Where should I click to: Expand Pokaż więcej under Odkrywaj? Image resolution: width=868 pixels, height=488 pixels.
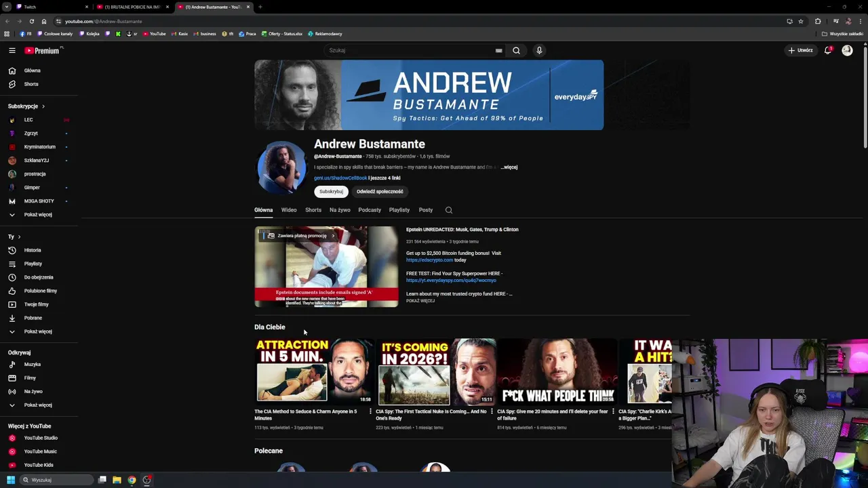coord(39,405)
